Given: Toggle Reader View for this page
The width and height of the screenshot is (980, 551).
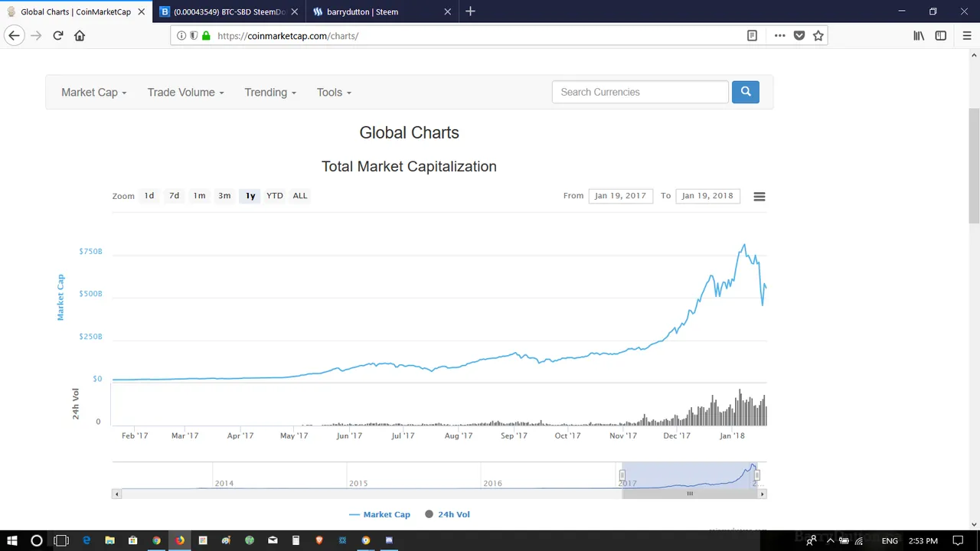Looking at the screenshot, I should coord(752,35).
